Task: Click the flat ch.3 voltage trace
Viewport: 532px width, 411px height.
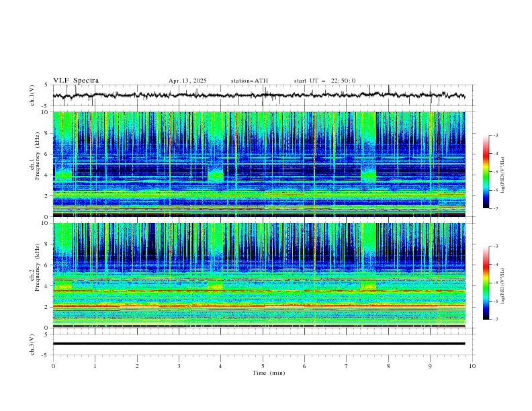Action: [259, 344]
